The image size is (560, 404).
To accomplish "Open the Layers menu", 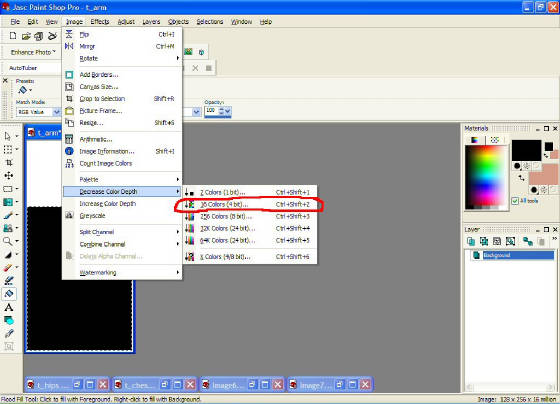I will click(x=151, y=22).
